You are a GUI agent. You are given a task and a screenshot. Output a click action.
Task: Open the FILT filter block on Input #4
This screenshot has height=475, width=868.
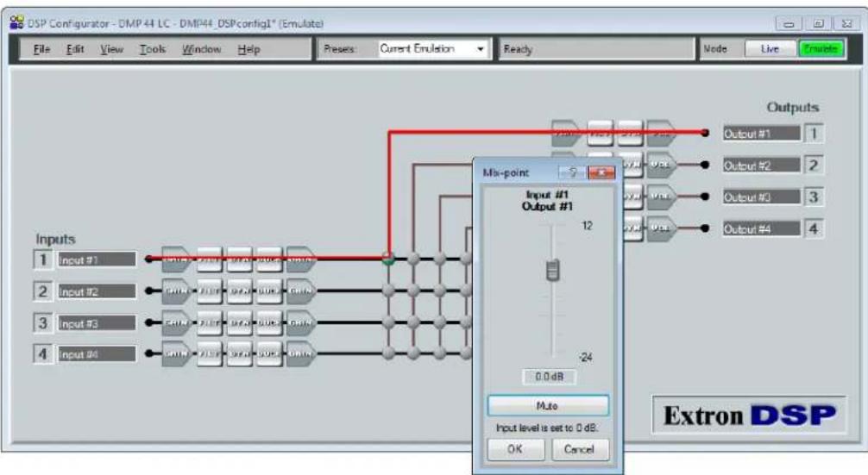tap(210, 353)
